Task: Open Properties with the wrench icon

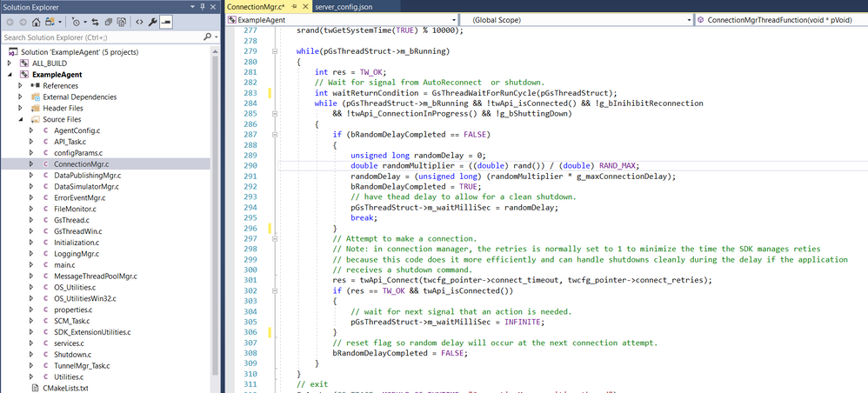Action: click(153, 23)
